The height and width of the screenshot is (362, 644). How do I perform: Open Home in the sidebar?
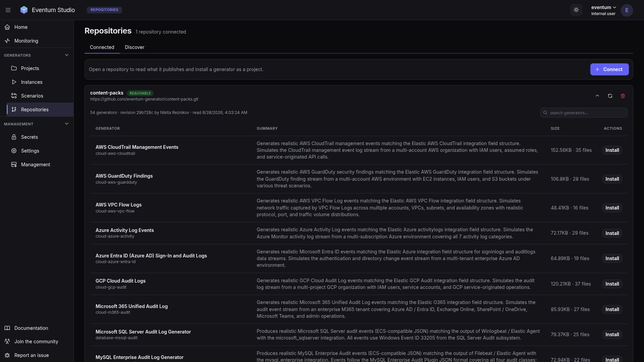tap(37, 27)
